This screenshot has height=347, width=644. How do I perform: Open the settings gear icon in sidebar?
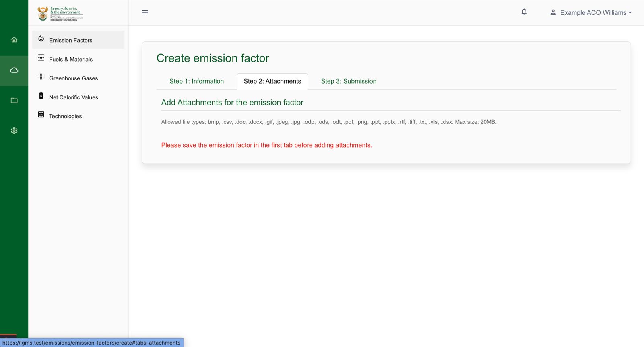pyautogui.click(x=14, y=131)
